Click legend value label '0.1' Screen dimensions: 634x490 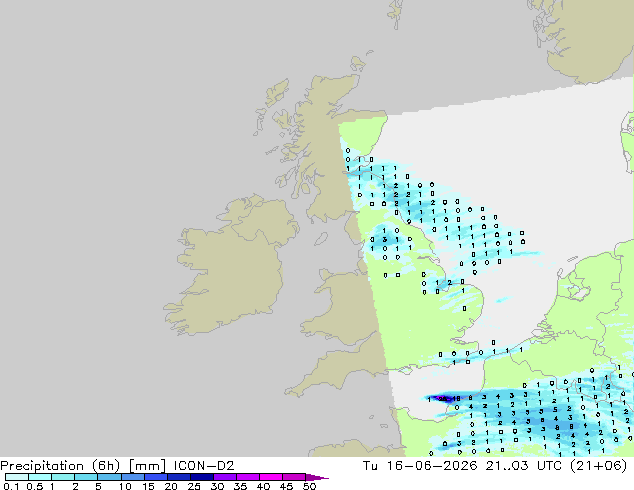pyautogui.click(x=11, y=486)
